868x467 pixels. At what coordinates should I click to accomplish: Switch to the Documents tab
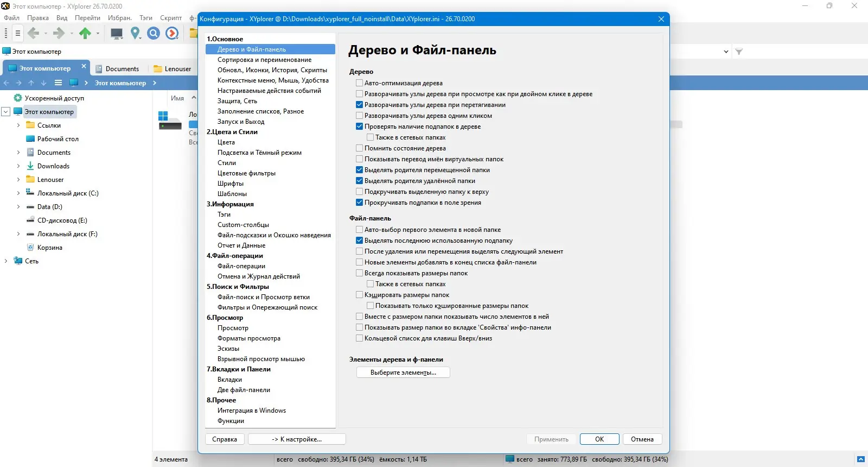[117, 69]
